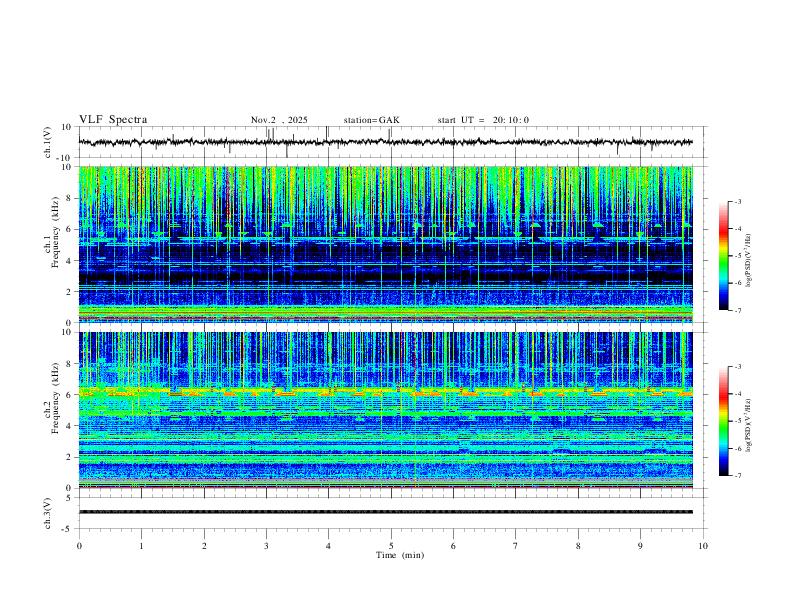Click the 'start UT = 20:10:0' text

483,120
